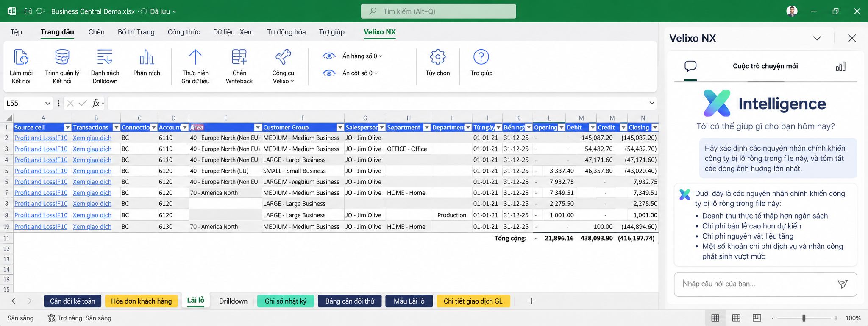Open Source cell column filter dropdown
This screenshot has width=868, height=326.
[67, 127]
